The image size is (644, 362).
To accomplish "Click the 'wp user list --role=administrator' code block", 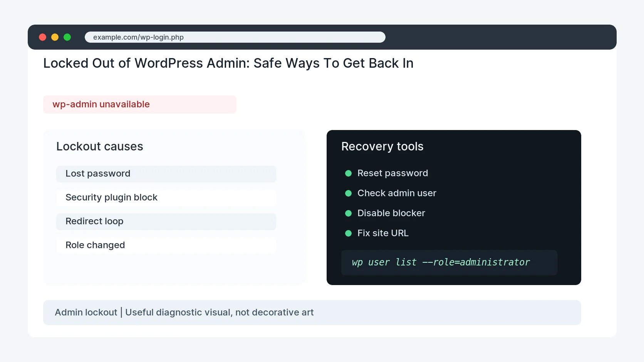I will tap(449, 262).
